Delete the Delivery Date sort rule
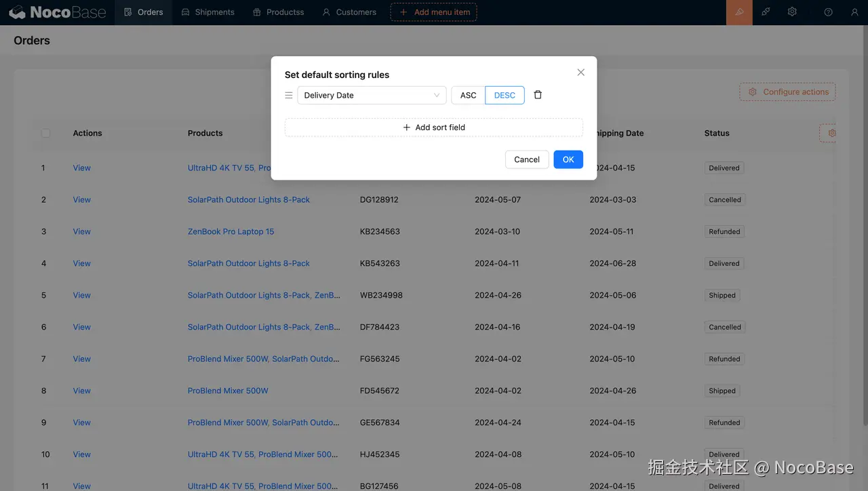This screenshot has width=868, height=491. click(x=538, y=95)
